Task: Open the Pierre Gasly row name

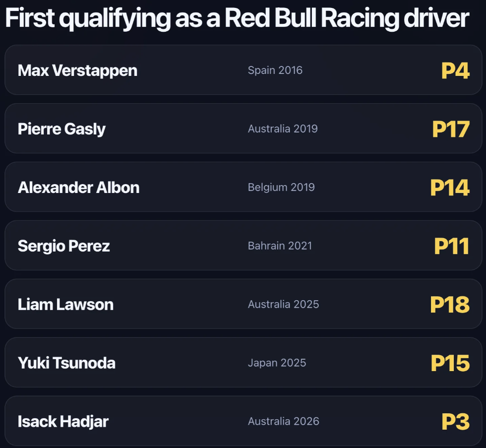Action: click(x=61, y=129)
